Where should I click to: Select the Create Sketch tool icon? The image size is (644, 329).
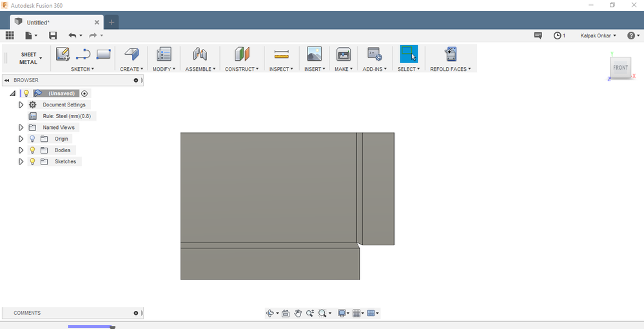[x=63, y=54]
